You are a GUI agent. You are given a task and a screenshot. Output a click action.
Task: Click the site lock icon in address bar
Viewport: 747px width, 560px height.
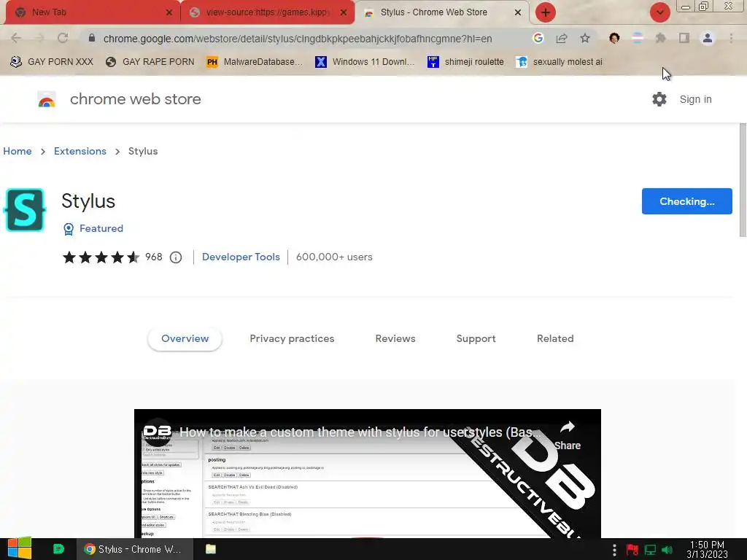(92, 38)
